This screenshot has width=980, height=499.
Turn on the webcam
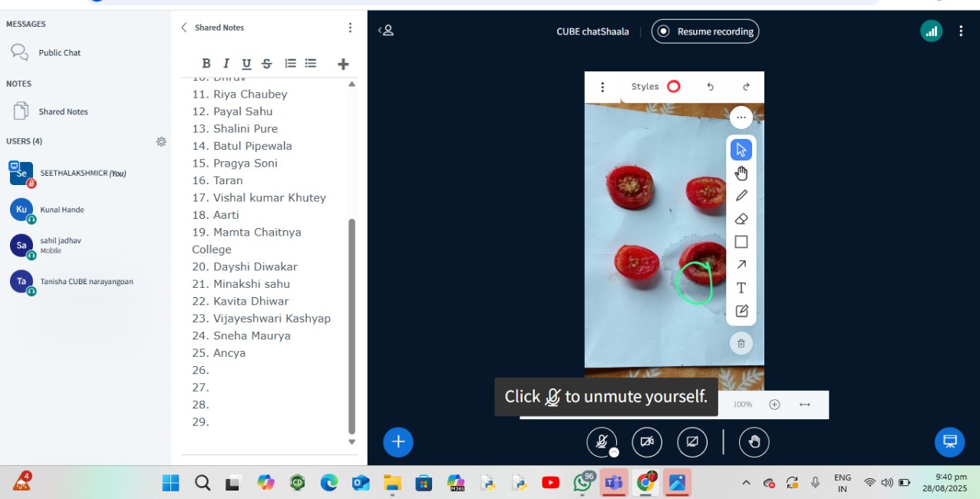tap(647, 441)
